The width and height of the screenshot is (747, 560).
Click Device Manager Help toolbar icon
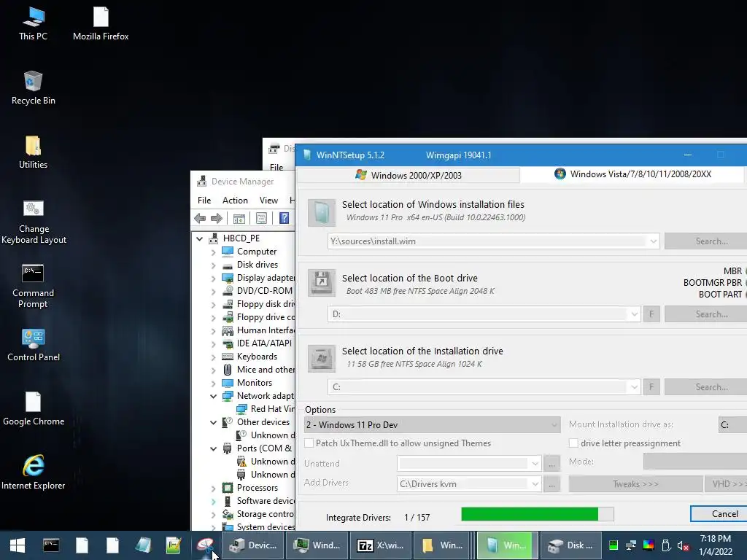[284, 218]
